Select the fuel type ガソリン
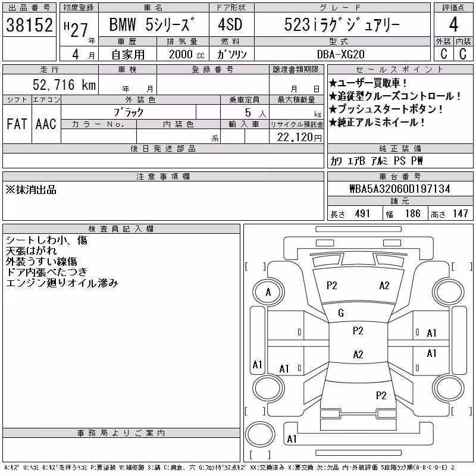The height and width of the screenshot is (476, 476). point(231,54)
